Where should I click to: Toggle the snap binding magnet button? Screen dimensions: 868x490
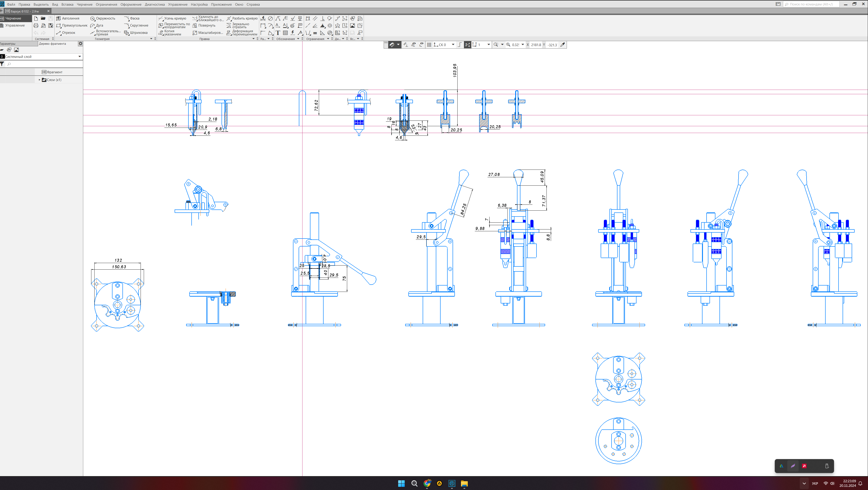[392, 44]
